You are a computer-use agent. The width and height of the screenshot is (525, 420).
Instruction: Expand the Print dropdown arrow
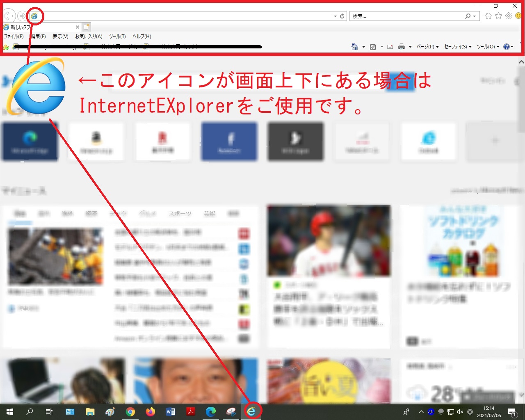[410, 47]
